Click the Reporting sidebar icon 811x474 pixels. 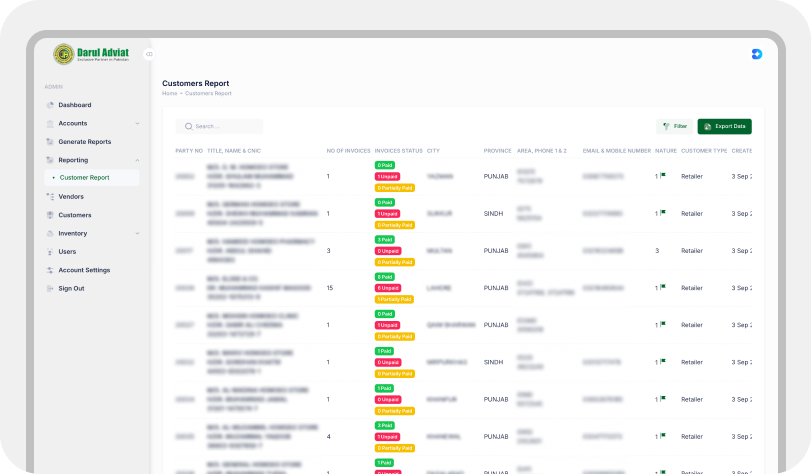(x=50, y=160)
